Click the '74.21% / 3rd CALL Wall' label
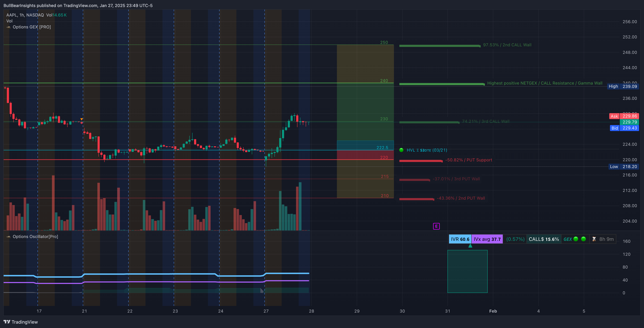Image resolution: width=644 pixels, height=328 pixels. click(x=486, y=121)
